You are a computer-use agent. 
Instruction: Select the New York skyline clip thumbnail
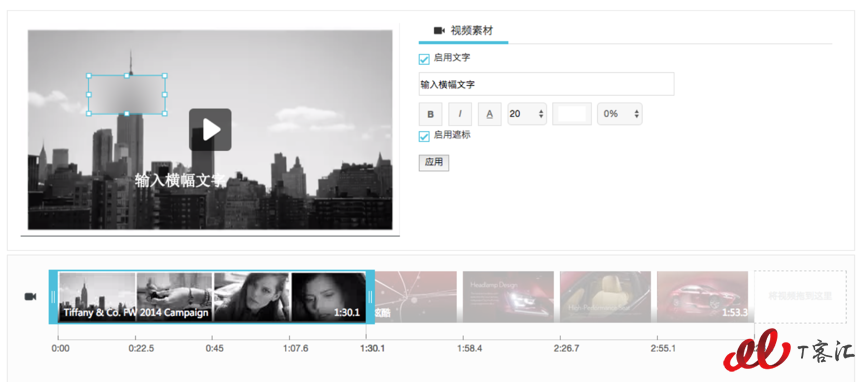tap(97, 297)
